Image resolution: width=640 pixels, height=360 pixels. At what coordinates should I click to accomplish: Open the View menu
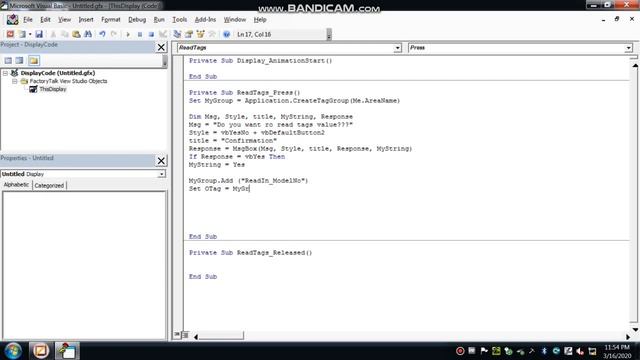click(x=64, y=20)
